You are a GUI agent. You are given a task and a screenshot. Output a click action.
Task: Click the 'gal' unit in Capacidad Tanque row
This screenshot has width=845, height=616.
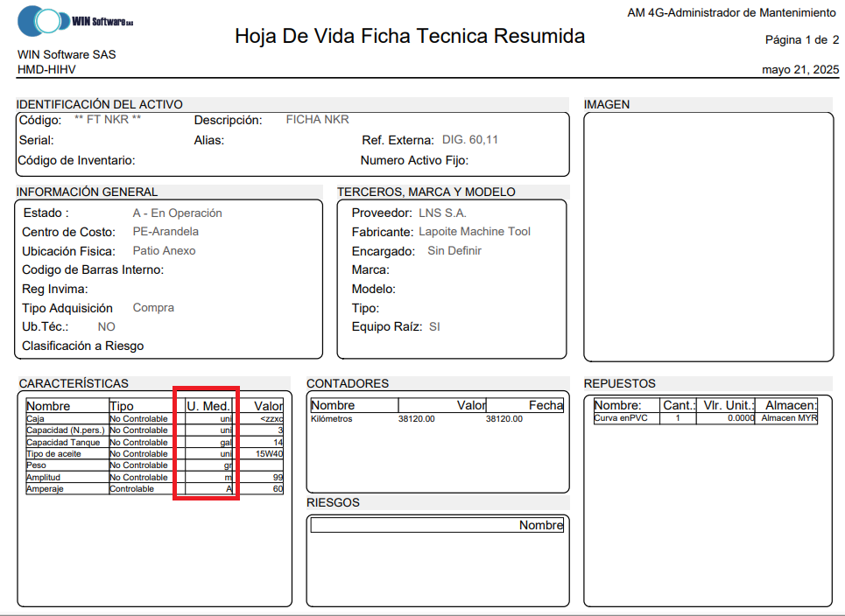[226, 442]
